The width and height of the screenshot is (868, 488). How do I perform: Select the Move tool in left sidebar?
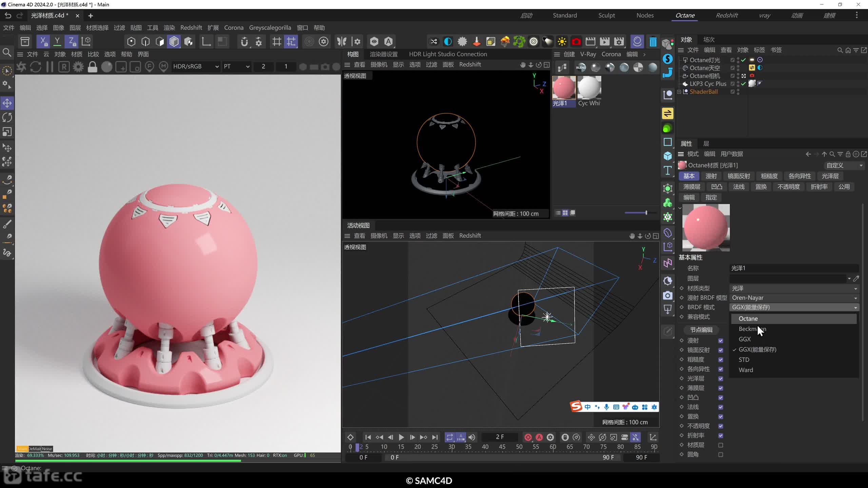point(7,103)
